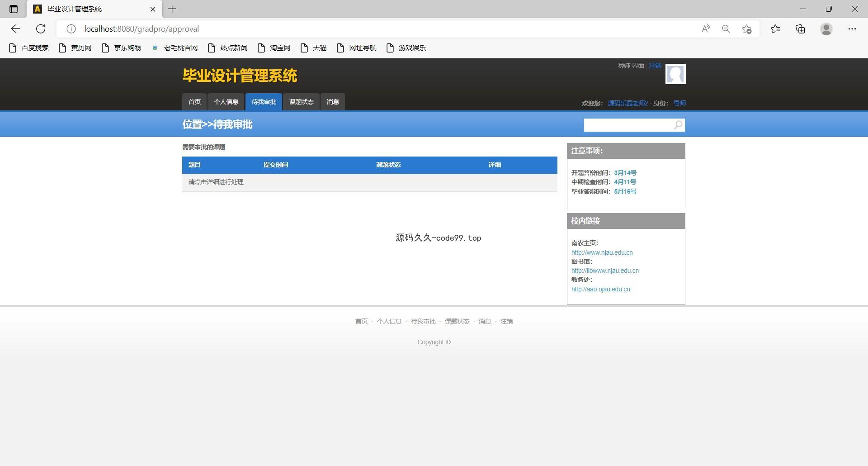Open 老毛桃官网 bookmark

tap(175, 48)
